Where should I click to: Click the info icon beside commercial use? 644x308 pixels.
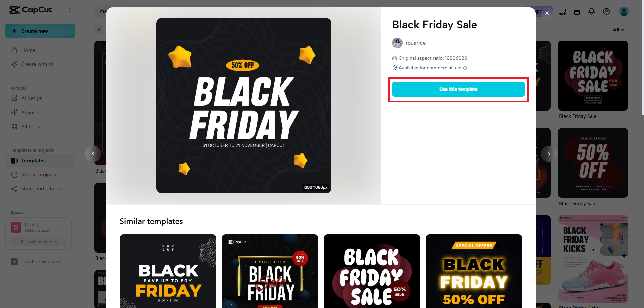pos(465,68)
